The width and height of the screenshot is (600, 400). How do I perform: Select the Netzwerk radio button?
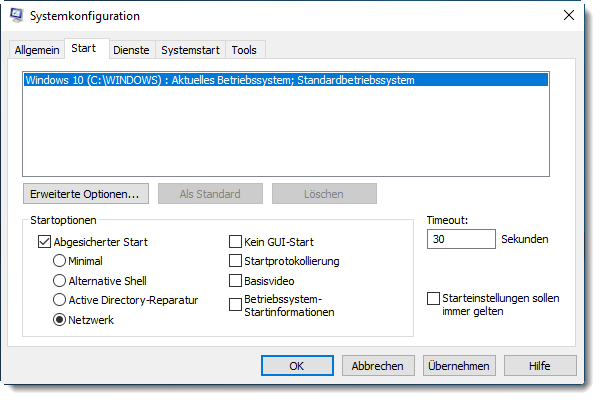pos(59,320)
